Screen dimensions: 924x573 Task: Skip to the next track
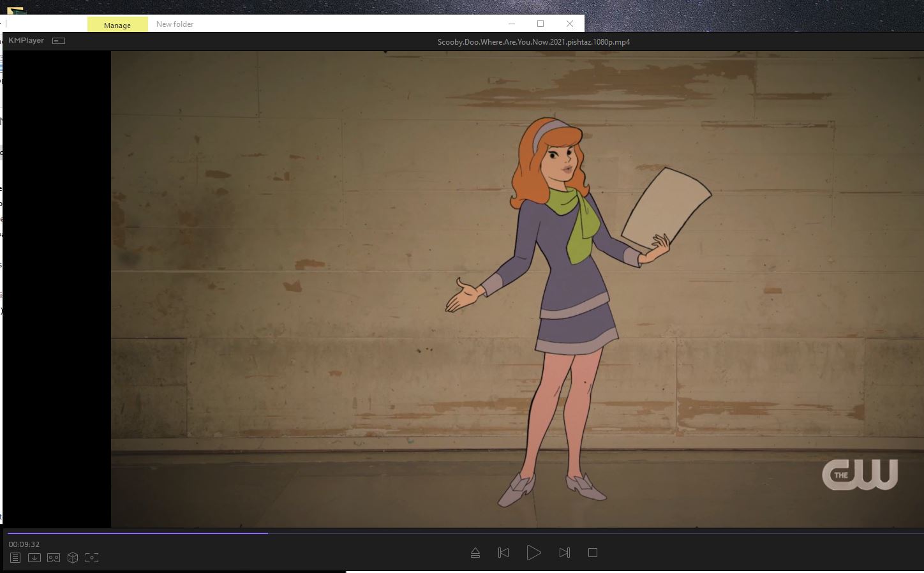[564, 553]
